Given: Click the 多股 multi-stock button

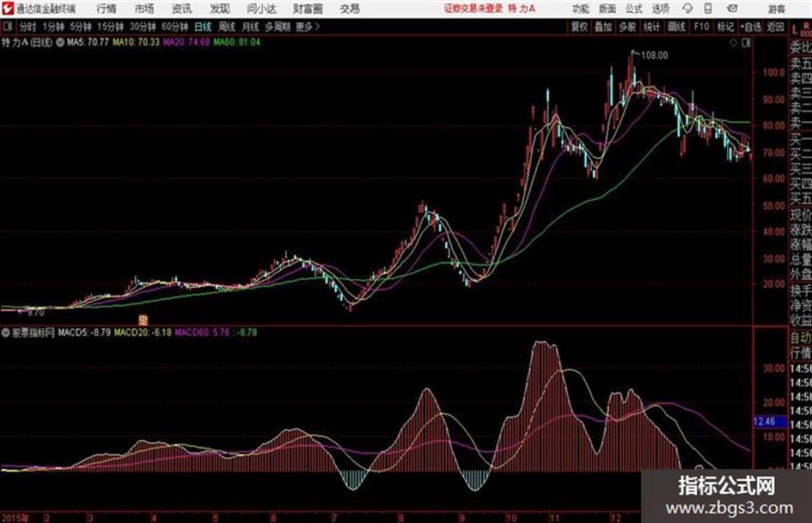Looking at the screenshot, I should (627, 27).
